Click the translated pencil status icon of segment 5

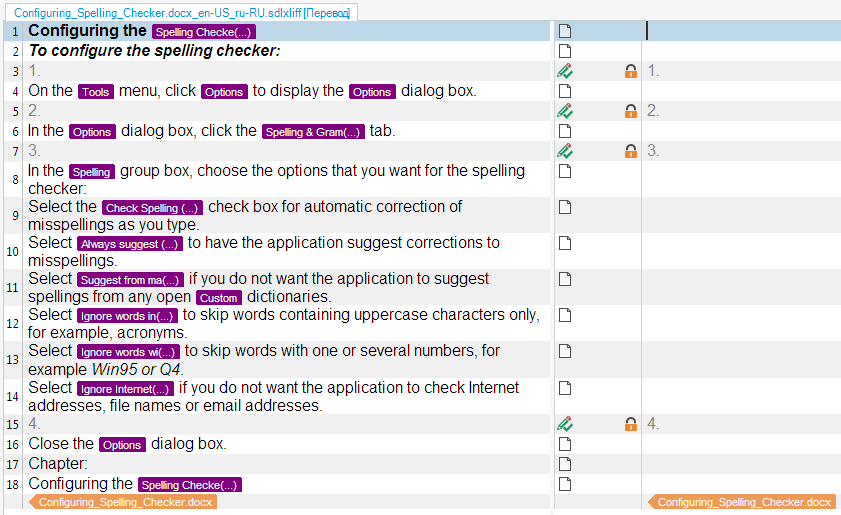[x=565, y=111]
